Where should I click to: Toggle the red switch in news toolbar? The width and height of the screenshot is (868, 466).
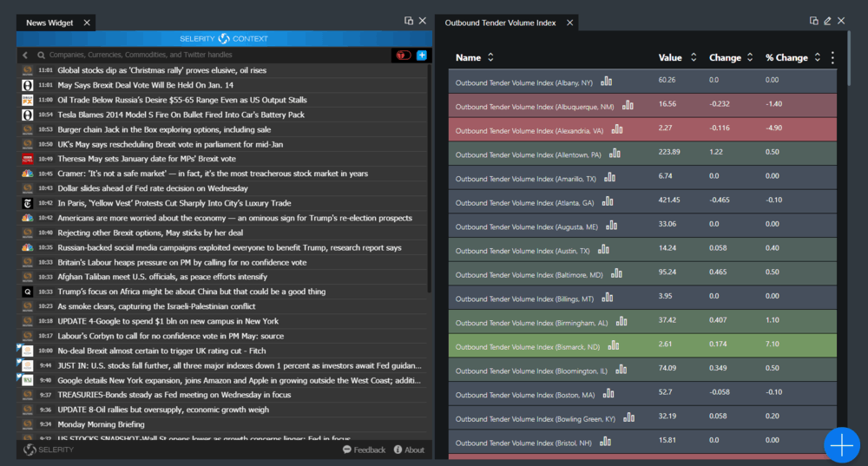click(403, 55)
